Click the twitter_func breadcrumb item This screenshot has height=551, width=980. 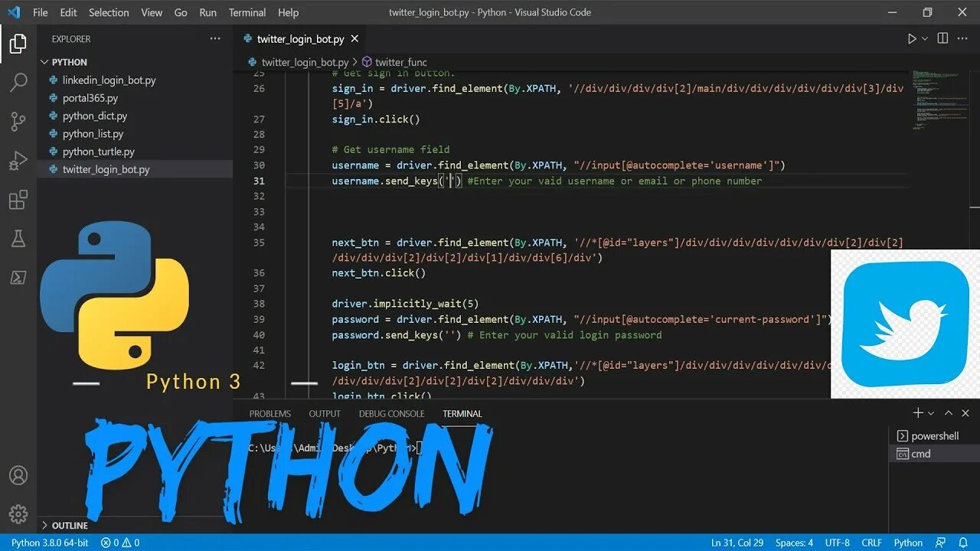coord(401,62)
